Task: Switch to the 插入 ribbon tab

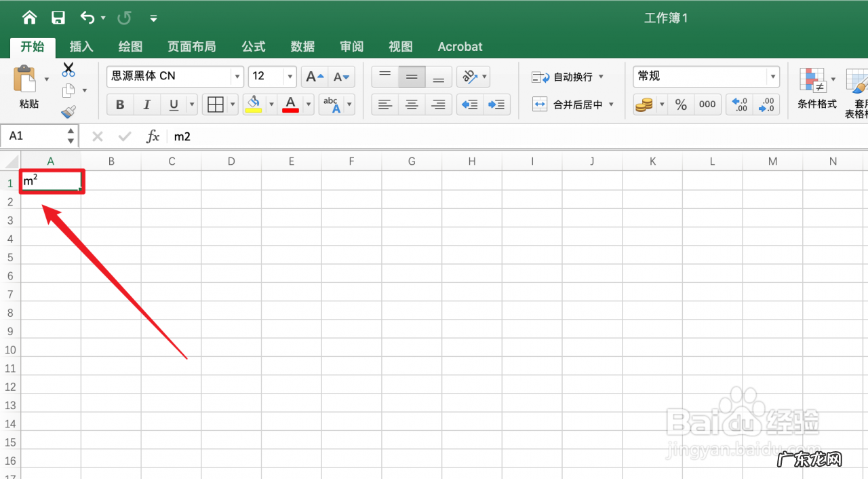Action: click(81, 46)
